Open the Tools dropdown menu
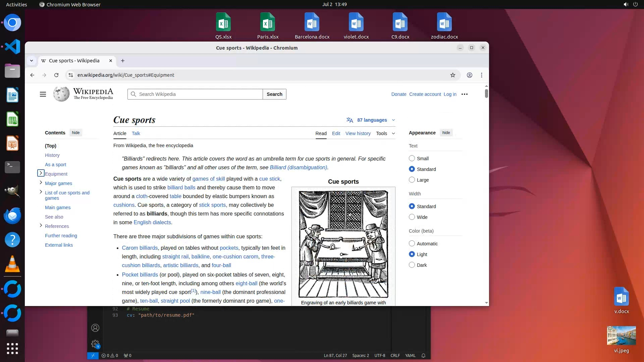The image size is (644, 362). pos(385,133)
